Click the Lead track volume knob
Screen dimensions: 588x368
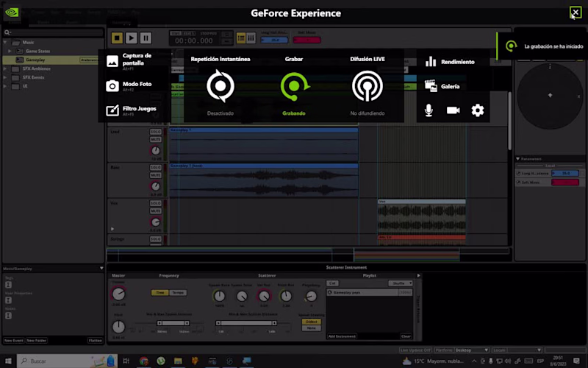[x=156, y=151]
